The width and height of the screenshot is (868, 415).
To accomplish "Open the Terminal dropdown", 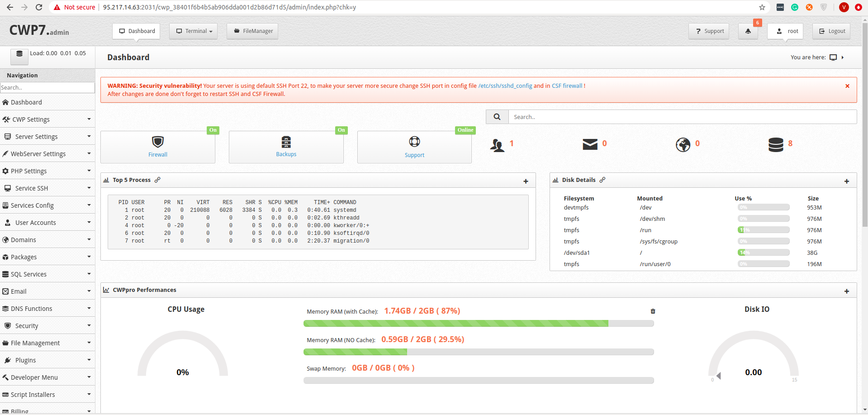I will [x=193, y=31].
